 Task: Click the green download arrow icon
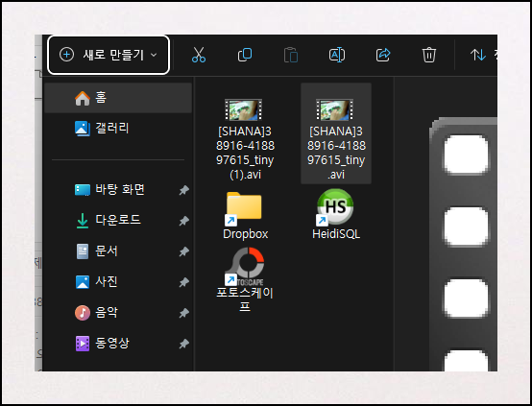[x=83, y=221]
